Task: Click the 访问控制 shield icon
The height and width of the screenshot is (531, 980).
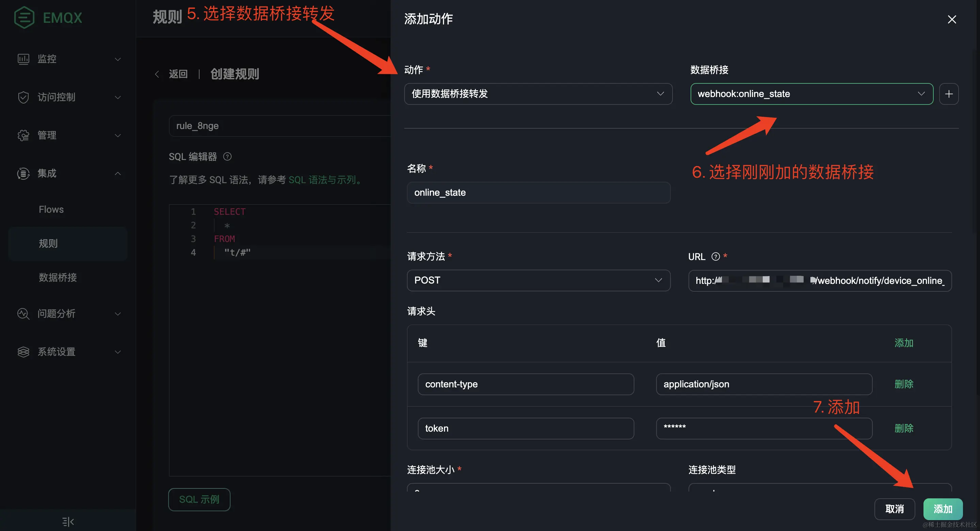Action: tap(23, 97)
